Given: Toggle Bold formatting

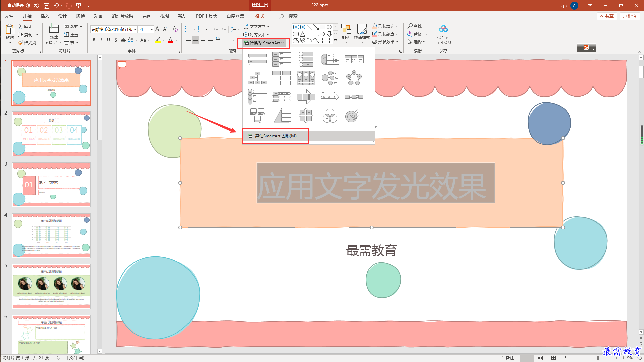Looking at the screenshot, I should click(x=94, y=40).
